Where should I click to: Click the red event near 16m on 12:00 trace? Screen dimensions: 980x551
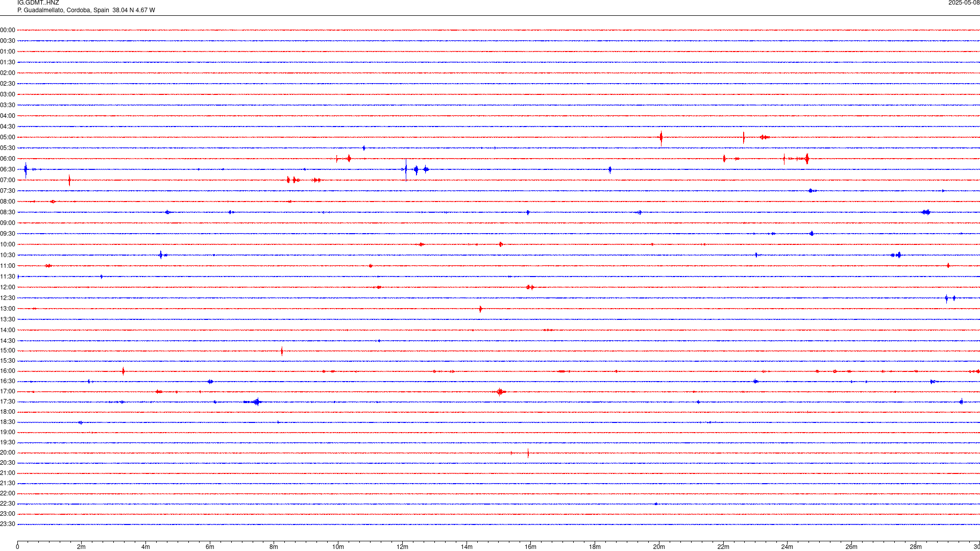[x=530, y=287]
